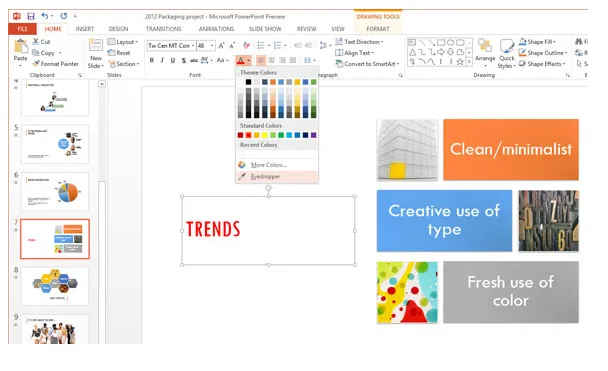Screen dimensions: 608x371
Task: Pick the purple standard color swatch
Action: 313,135
